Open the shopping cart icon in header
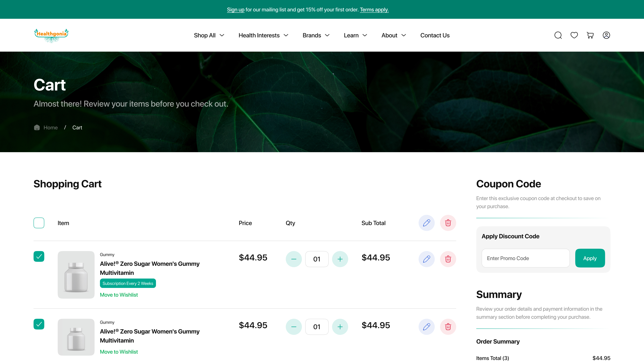Viewport: 644px width, 362px height. [x=590, y=35]
